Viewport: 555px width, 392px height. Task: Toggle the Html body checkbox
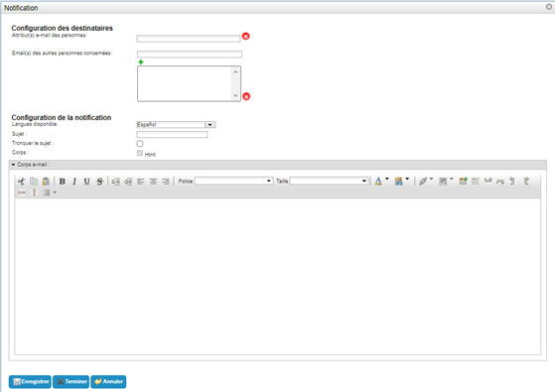coord(140,153)
